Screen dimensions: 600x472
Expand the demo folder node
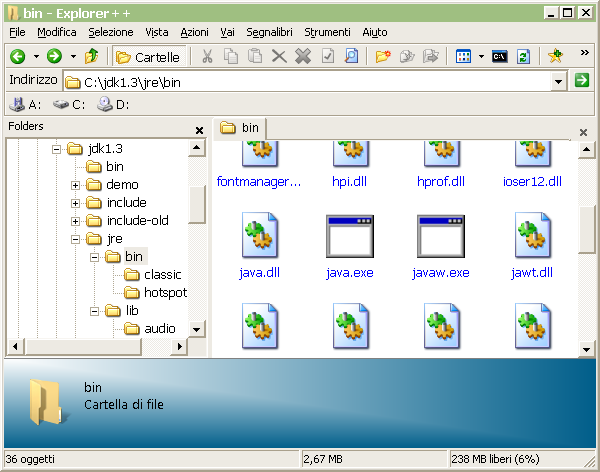coord(75,185)
